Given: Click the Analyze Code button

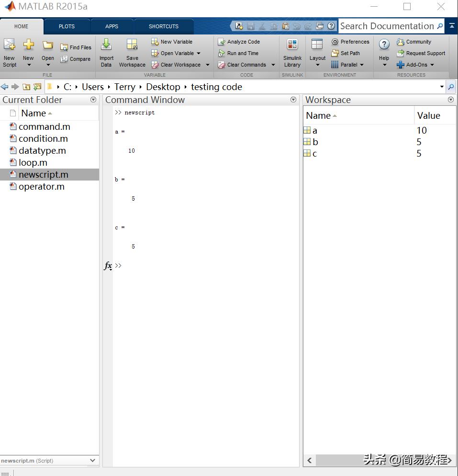Looking at the screenshot, I should tap(239, 42).
